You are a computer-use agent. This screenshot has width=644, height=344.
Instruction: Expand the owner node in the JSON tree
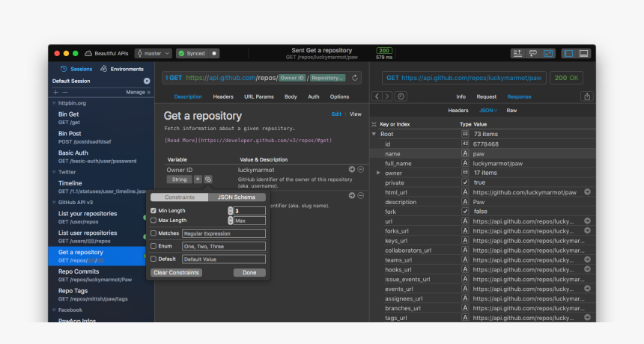pyautogui.click(x=378, y=173)
